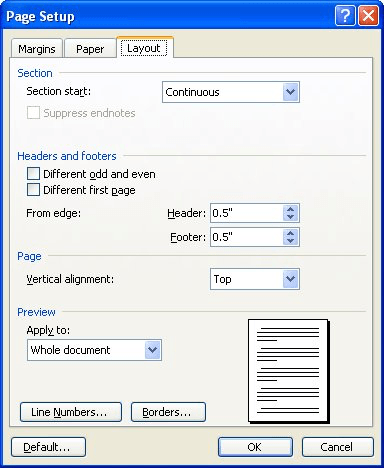Decrease Footer distance with down arrow
The width and height of the screenshot is (384, 468).
pos(290,241)
